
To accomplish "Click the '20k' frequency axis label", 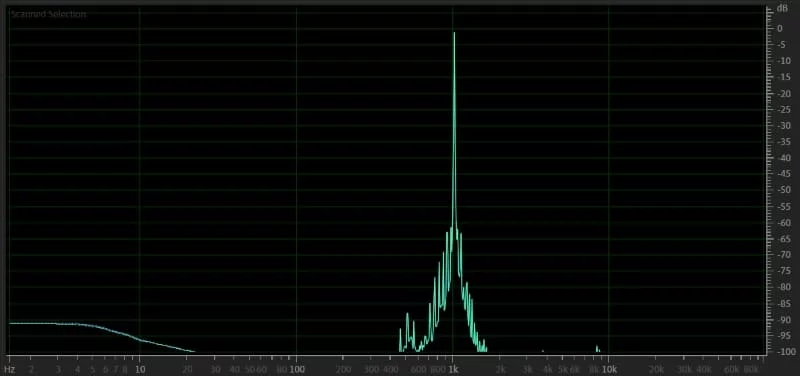I will click(x=656, y=369).
